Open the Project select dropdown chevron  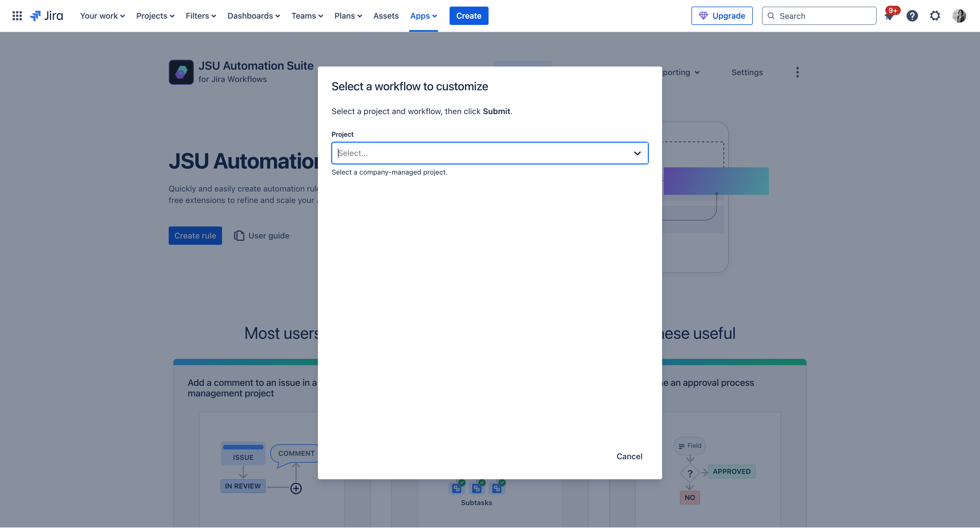637,153
